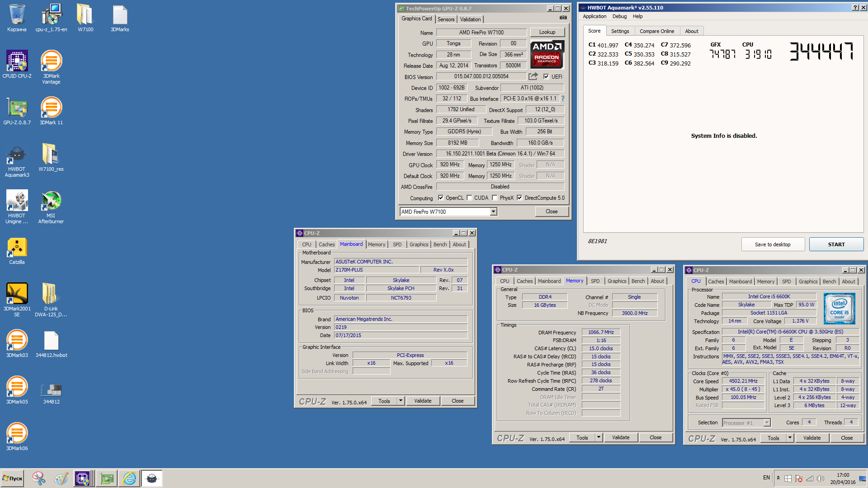Click Save to desktop in Aquamark
868x488 pixels.
pyautogui.click(x=773, y=244)
